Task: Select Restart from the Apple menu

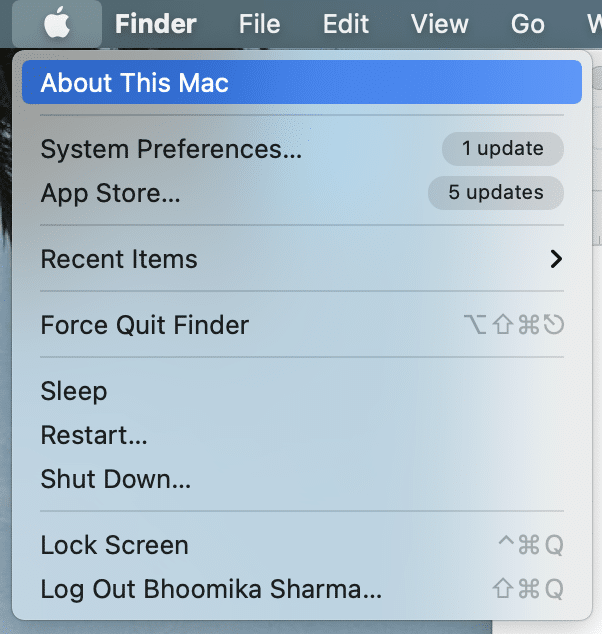Action: tap(94, 435)
